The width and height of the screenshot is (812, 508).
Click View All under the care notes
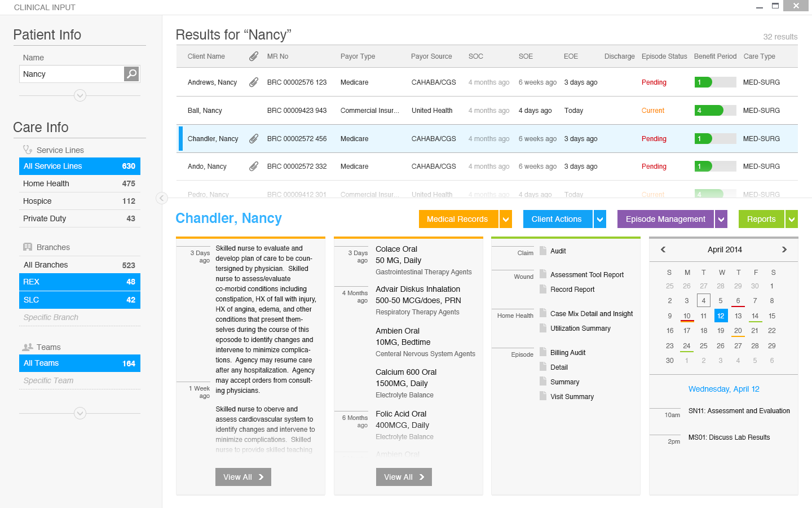[243, 477]
